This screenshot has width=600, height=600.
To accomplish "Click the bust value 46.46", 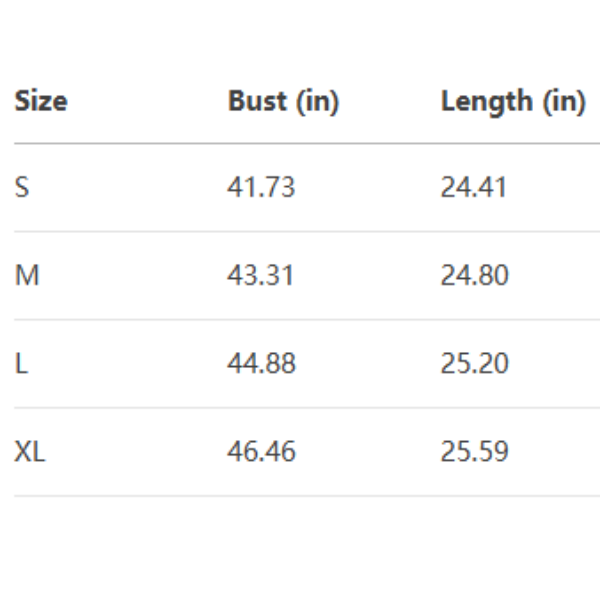I will tap(262, 451).
